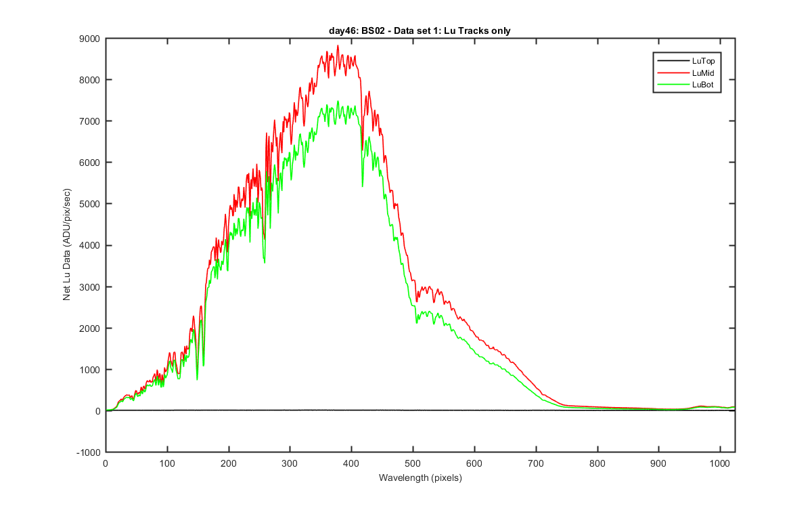The width and height of the screenshot is (812, 508).
Task: Click the peak of the green LuBot curve
Action: (337, 102)
